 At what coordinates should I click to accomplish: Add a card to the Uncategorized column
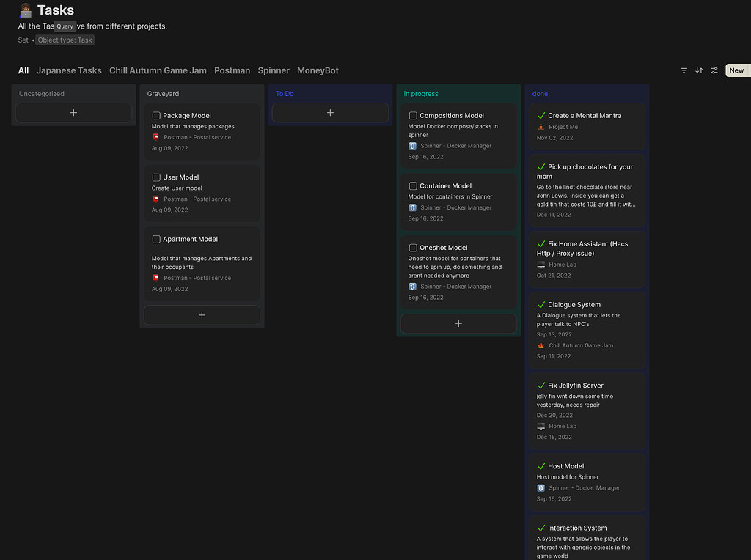(x=73, y=113)
